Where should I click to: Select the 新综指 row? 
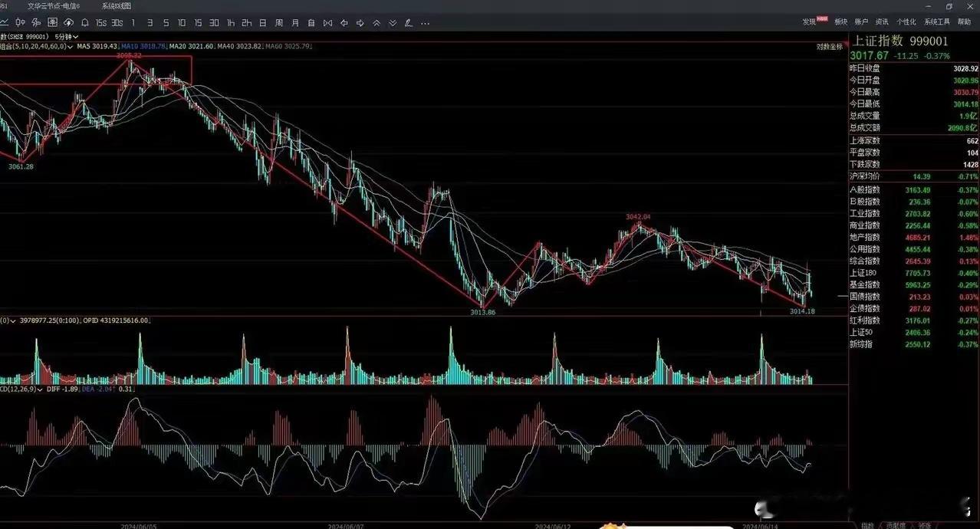click(x=914, y=344)
